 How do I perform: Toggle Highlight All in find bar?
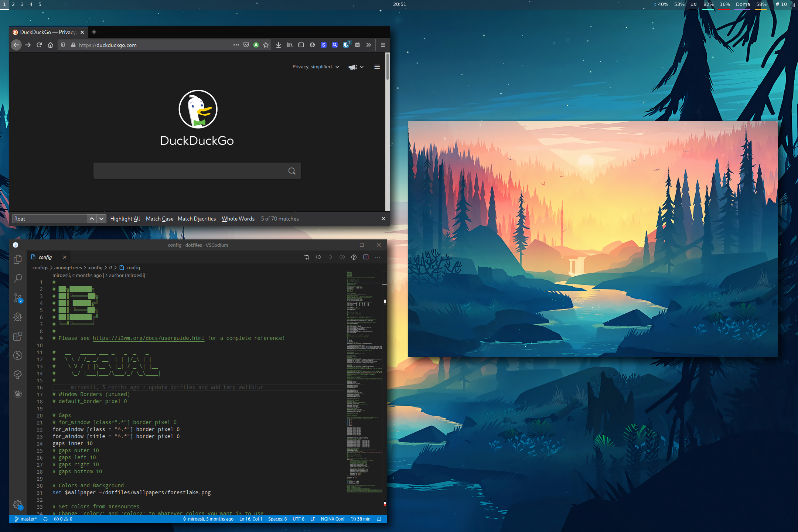(125, 219)
